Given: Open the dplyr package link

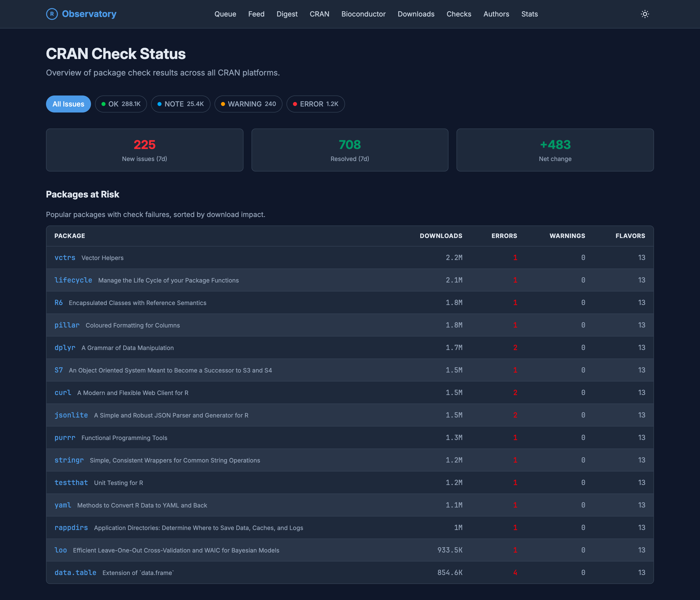Looking at the screenshot, I should pos(65,348).
